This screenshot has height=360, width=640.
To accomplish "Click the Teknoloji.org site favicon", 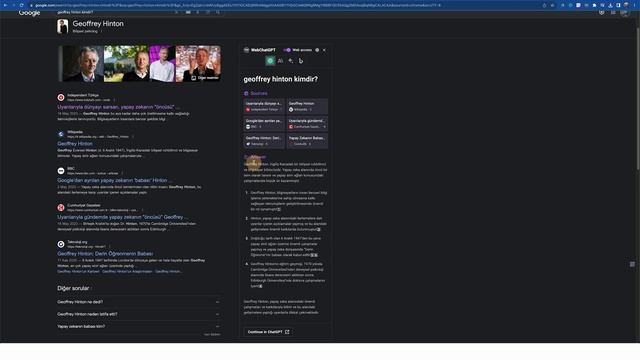I will click(x=61, y=244).
